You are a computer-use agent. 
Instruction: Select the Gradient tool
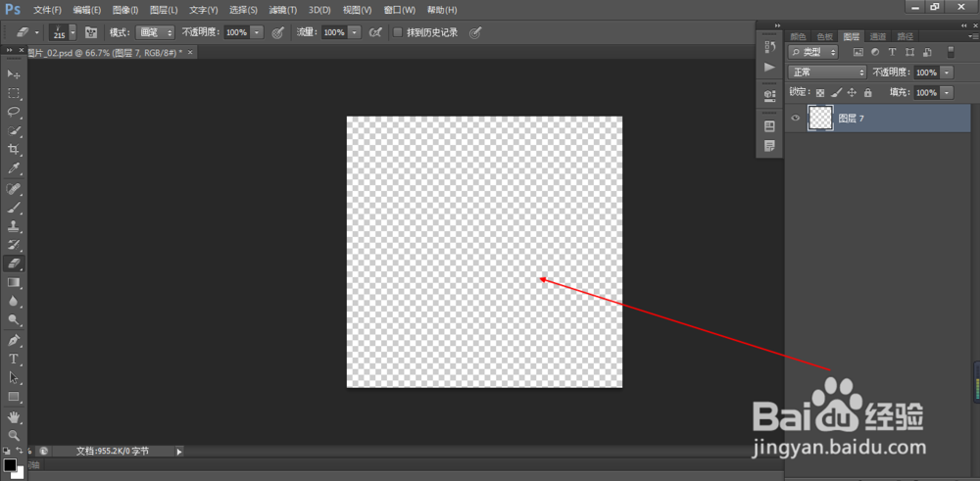[14, 282]
